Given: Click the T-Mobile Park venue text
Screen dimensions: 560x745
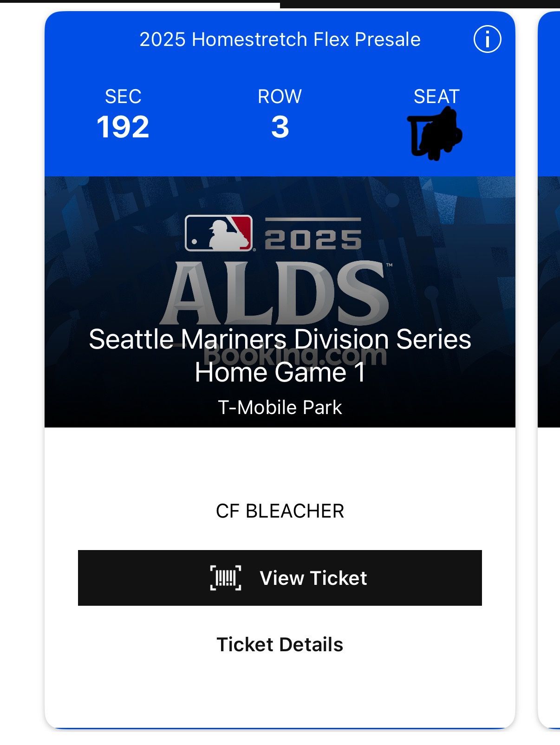Looking at the screenshot, I should (280, 408).
